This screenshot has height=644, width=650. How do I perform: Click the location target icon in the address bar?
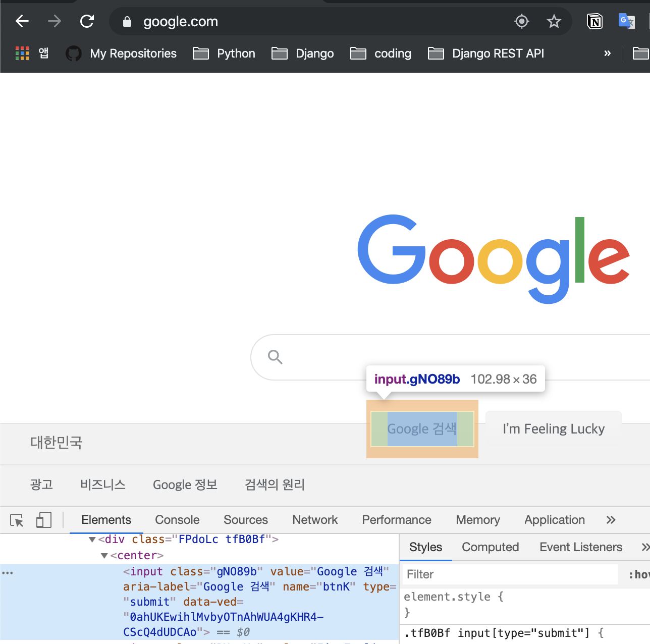click(x=521, y=21)
